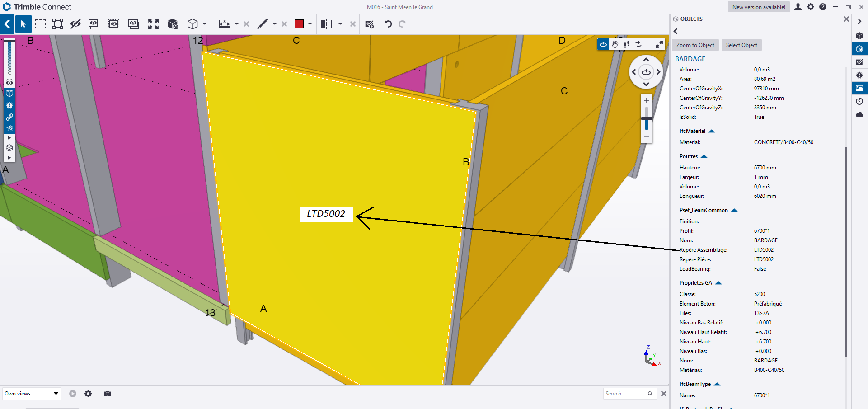Choose the pencil markup tool

(x=263, y=24)
